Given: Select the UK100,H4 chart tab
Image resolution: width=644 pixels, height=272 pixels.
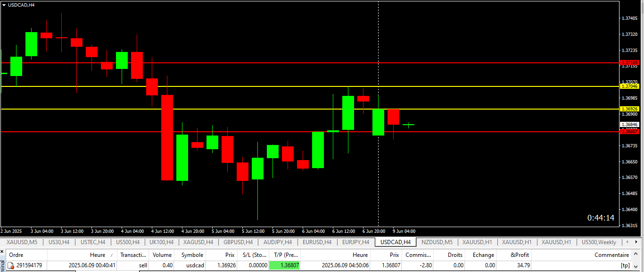Looking at the screenshot, I should click(x=161, y=242).
